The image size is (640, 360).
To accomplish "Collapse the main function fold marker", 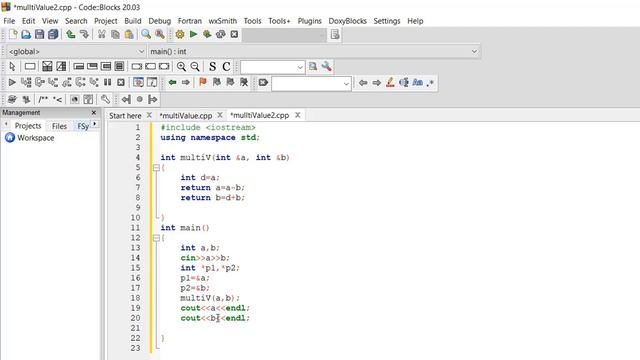I will [x=156, y=238].
